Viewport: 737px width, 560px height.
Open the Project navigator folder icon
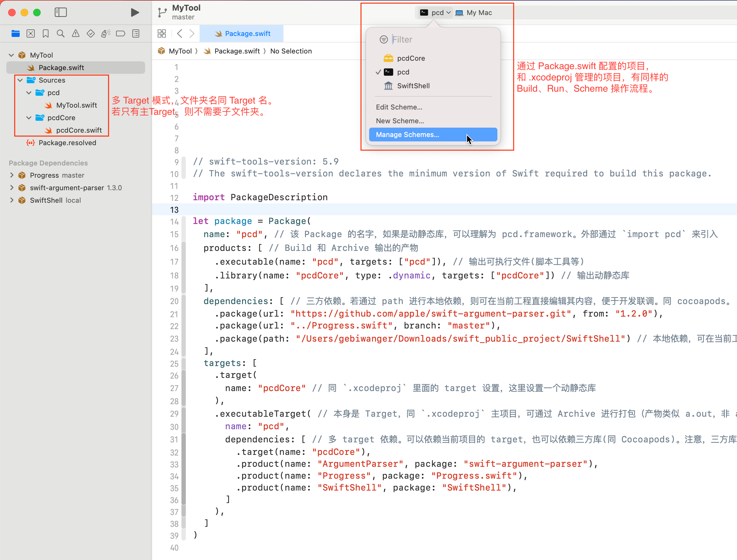point(16,34)
